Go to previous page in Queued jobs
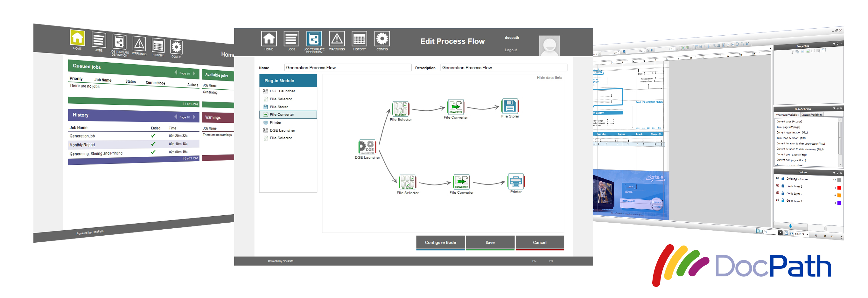The image size is (868, 298). pos(176,73)
